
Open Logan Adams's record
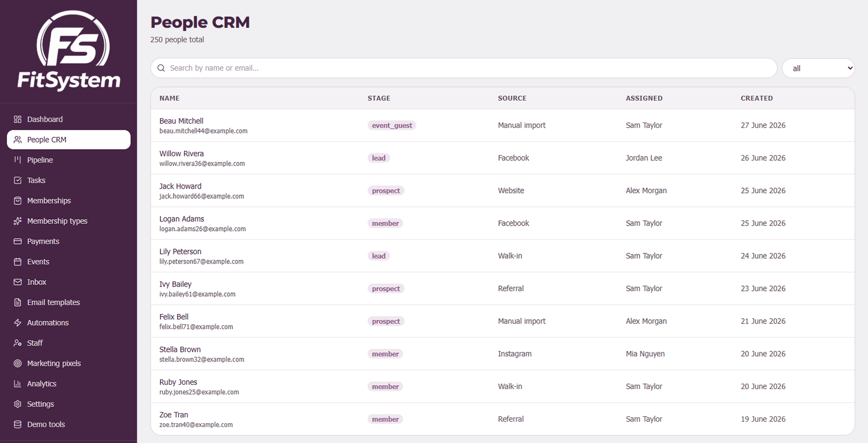[x=502, y=223]
